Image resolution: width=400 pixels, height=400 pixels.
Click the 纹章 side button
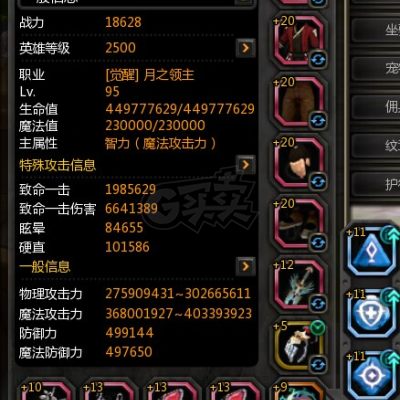pos(376,145)
